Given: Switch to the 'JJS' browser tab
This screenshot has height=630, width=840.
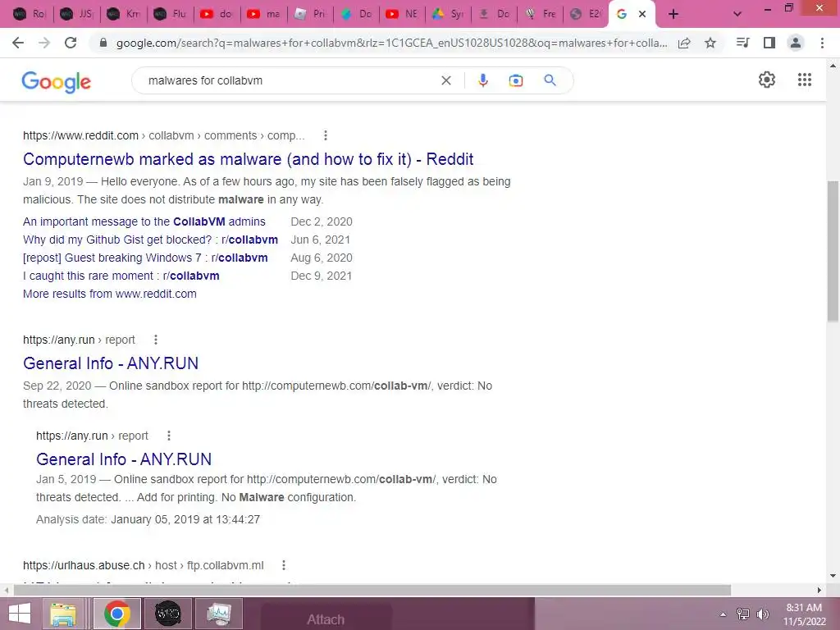Looking at the screenshot, I should point(76,14).
